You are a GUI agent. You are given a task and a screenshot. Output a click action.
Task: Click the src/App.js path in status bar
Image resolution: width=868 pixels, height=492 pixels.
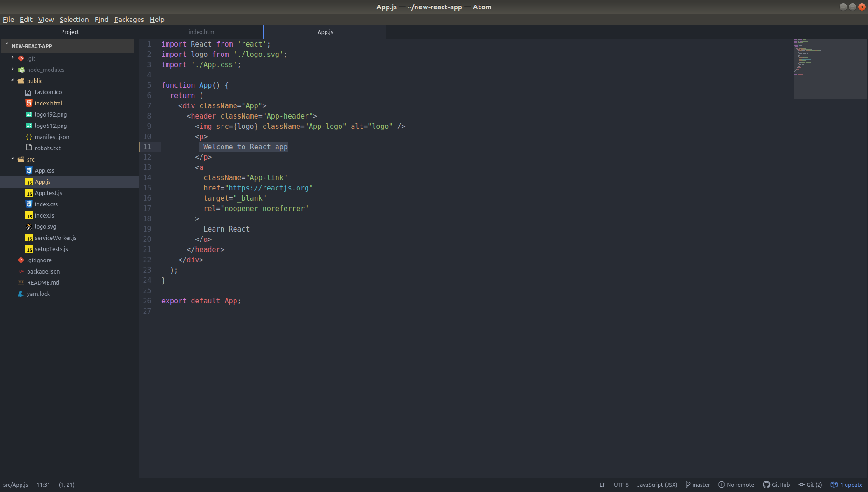15,485
